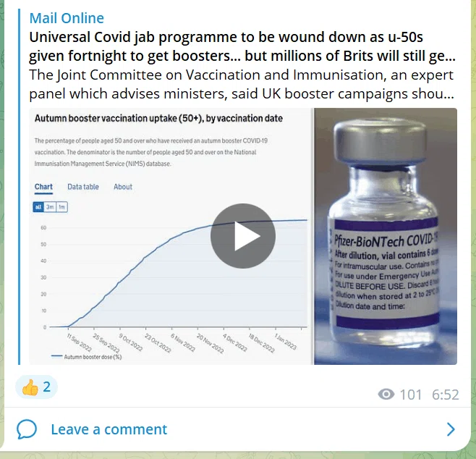
Task: Click the article description text snippet
Action: 242,84
